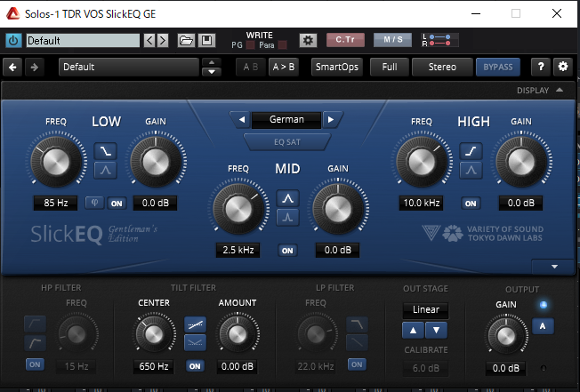Select LOW band shelf shape icon
Screen dimensions: 580x392
tap(106, 151)
